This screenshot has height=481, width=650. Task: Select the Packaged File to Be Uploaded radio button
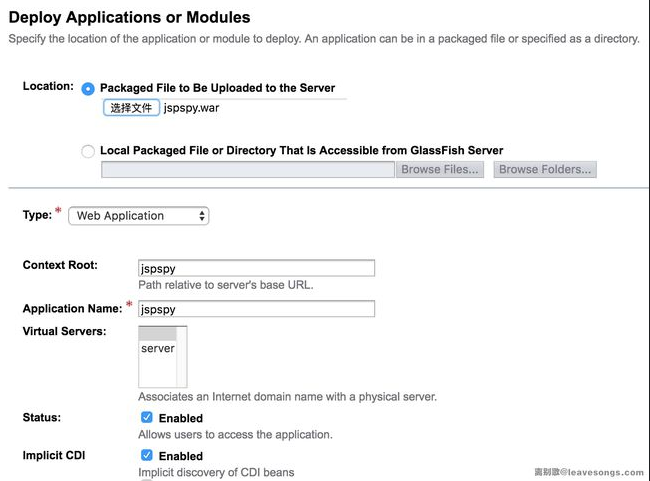click(88, 88)
